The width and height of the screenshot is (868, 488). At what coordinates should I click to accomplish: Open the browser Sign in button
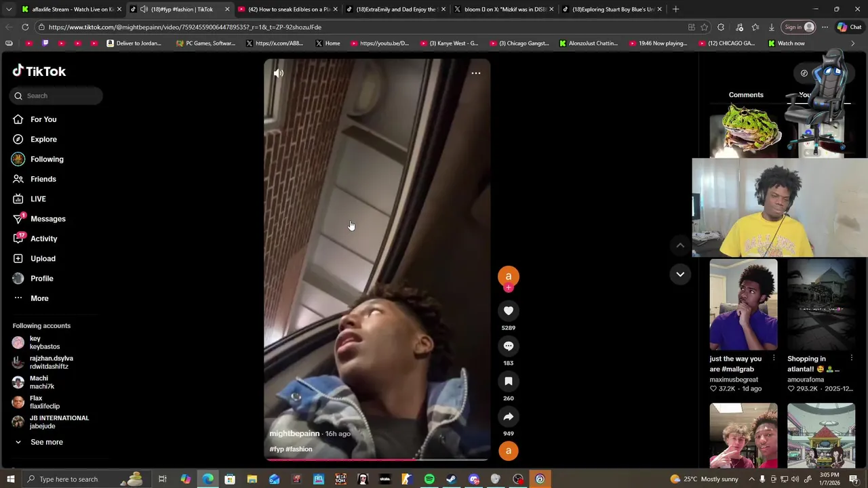798,27
